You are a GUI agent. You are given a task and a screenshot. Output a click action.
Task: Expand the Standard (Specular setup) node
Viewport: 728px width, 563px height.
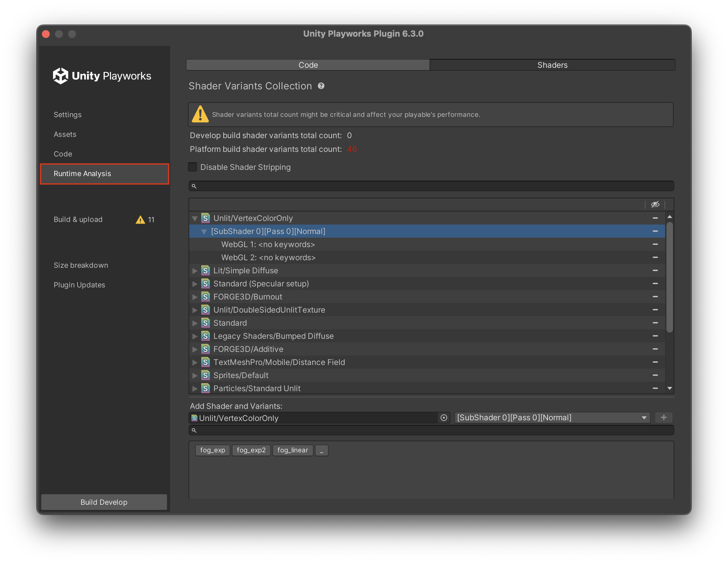pos(195,284)
